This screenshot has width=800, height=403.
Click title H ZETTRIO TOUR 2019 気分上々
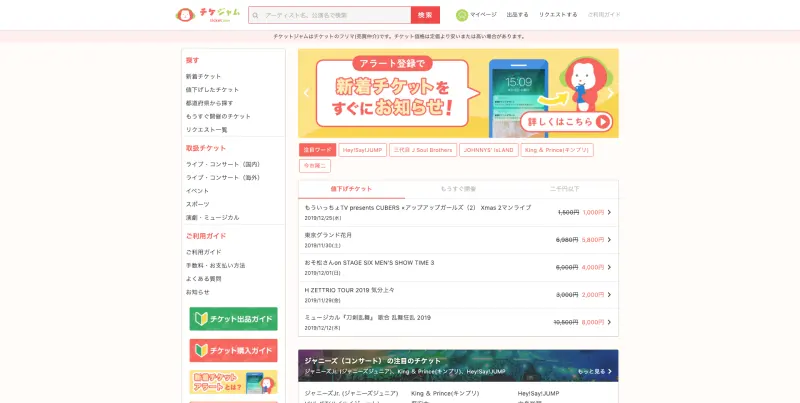click(x=349, y=290)
